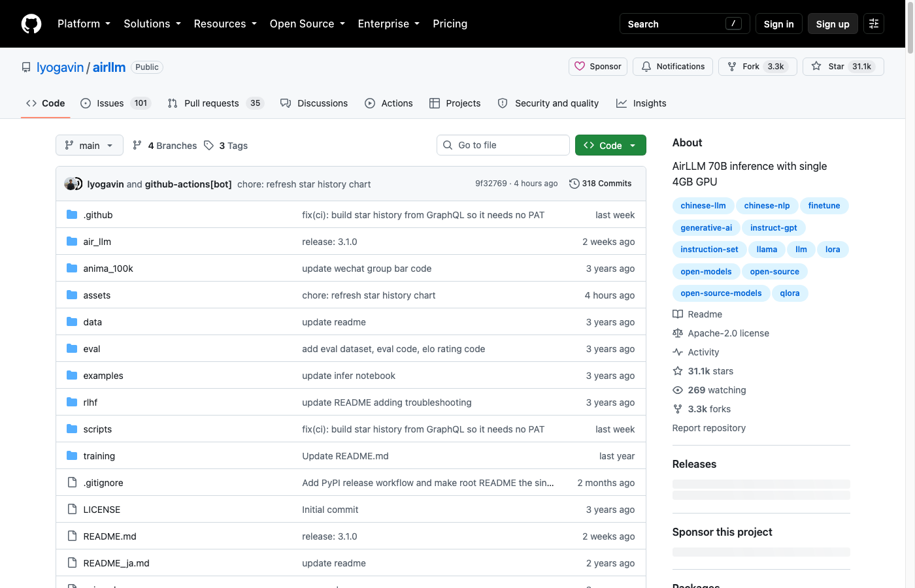Screen dimensions: 915x588
Task: Expand the Platform menu in the header
Action: click(x=84, y=24)
